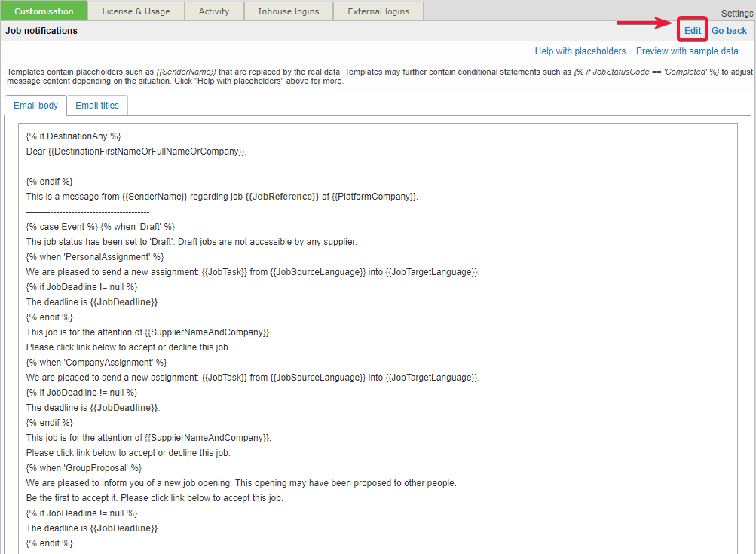756x554 pixels.
Task: Click the Settings label at top right
Action: pos(736,14)
